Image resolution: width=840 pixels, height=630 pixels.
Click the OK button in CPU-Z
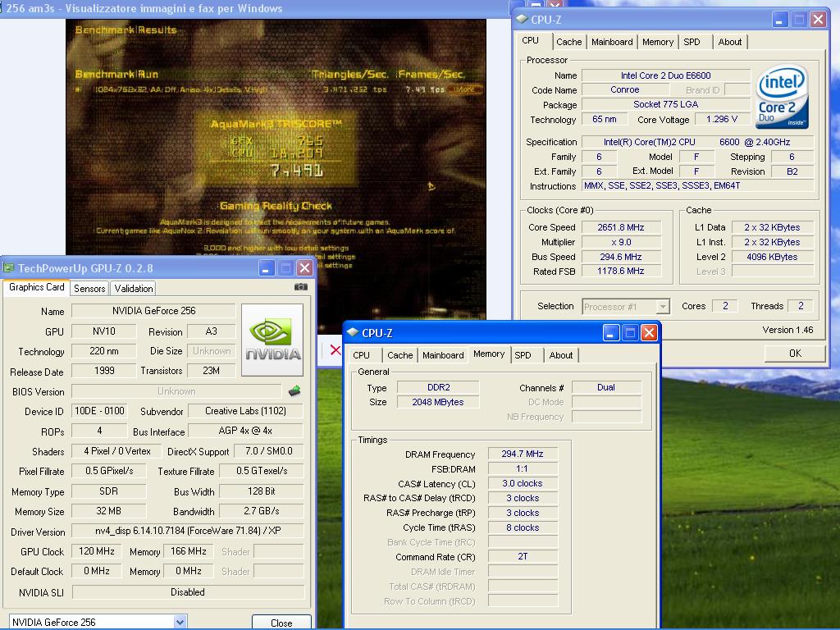795,353
